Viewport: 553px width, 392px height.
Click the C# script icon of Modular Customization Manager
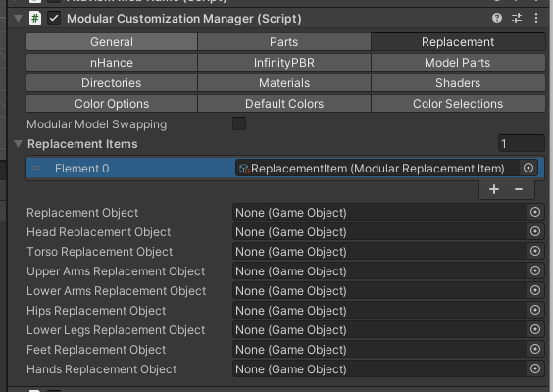click(x=35, y=18)
